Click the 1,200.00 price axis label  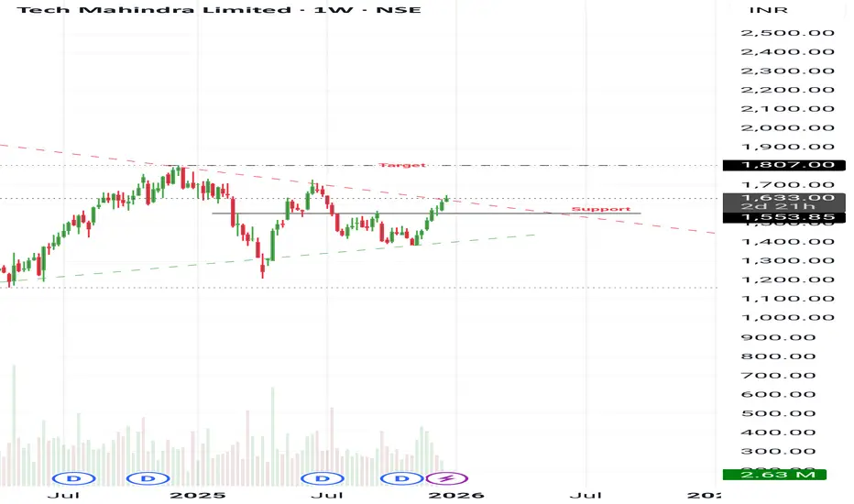[787, 279]
